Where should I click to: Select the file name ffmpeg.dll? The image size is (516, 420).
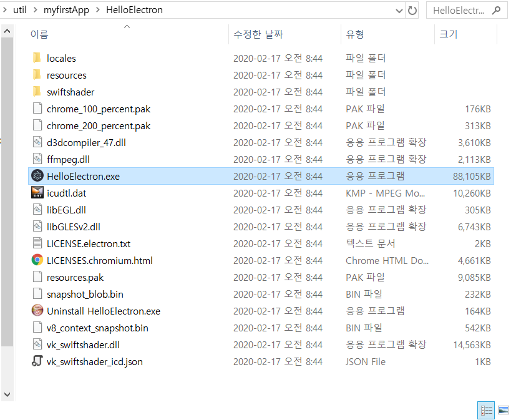pos(68,160)
